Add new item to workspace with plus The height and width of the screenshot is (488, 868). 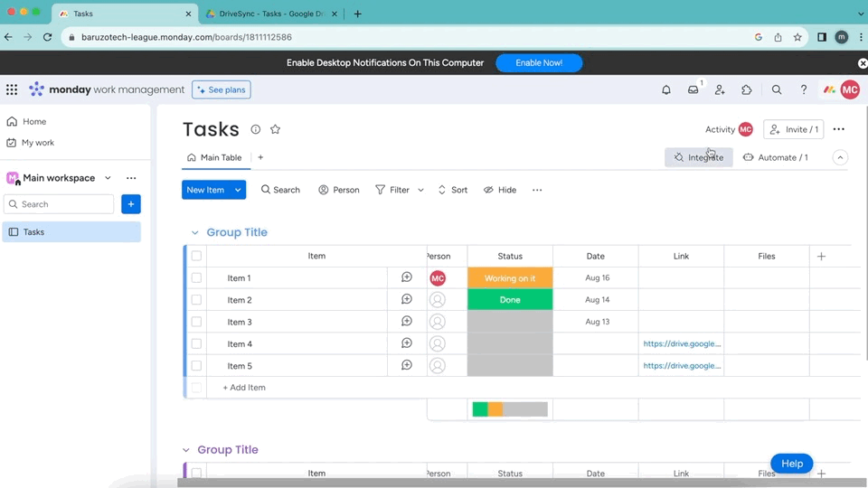coord(131,204)
